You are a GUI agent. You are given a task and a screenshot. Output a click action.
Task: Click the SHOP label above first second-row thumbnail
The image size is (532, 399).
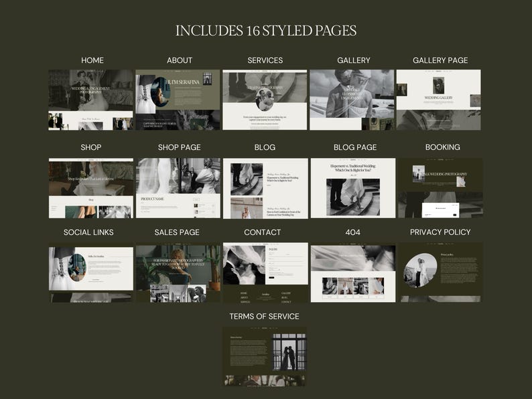(x=91, y=147)
